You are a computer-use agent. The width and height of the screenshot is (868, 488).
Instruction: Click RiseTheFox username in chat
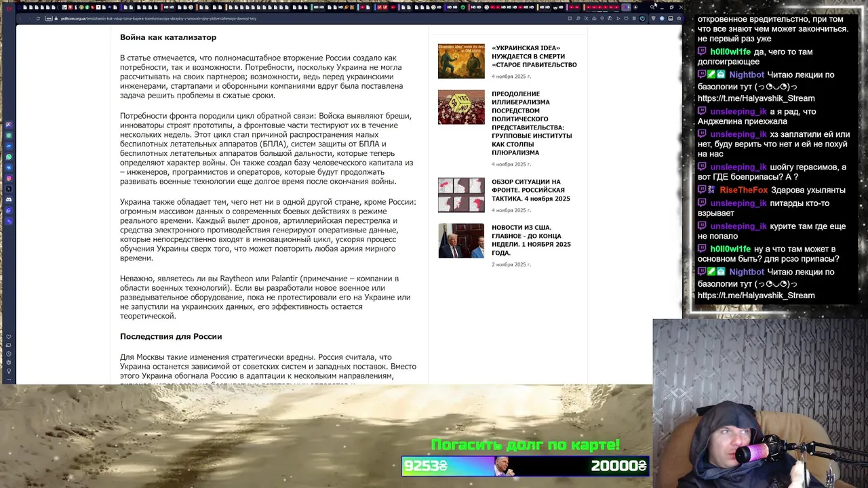click(x=744, y=190)
